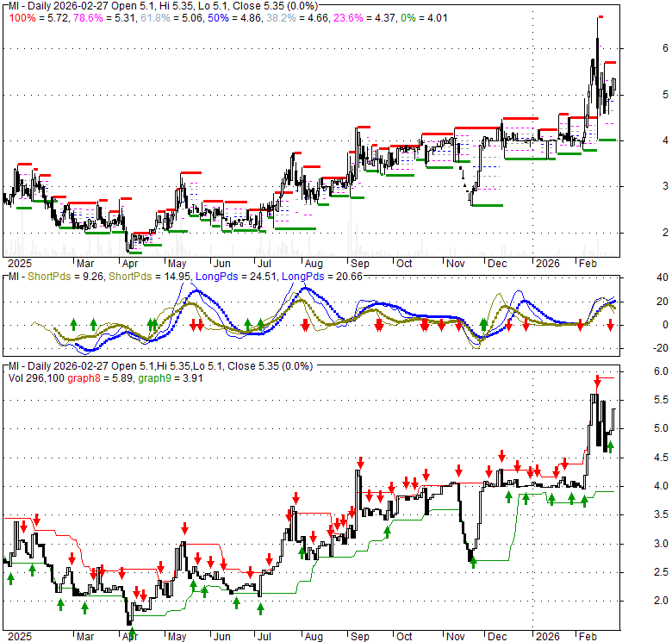Click the '3.5' level on bottom chart axis

point(661,514)
